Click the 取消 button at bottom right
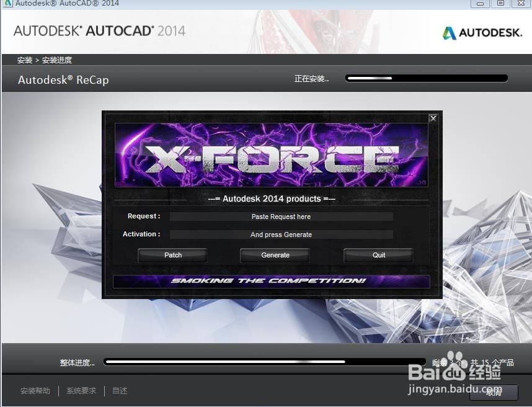 pos(493,392)
